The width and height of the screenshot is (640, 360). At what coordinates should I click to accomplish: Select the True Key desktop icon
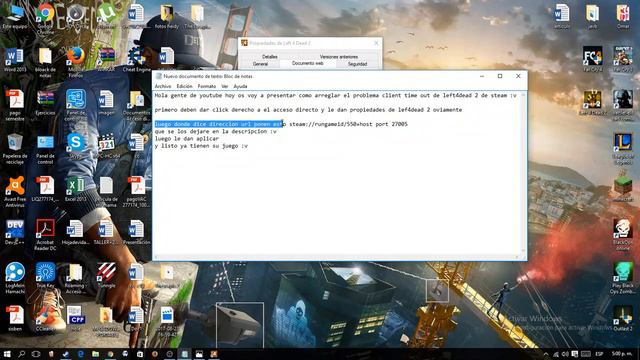tap(45, 276)
